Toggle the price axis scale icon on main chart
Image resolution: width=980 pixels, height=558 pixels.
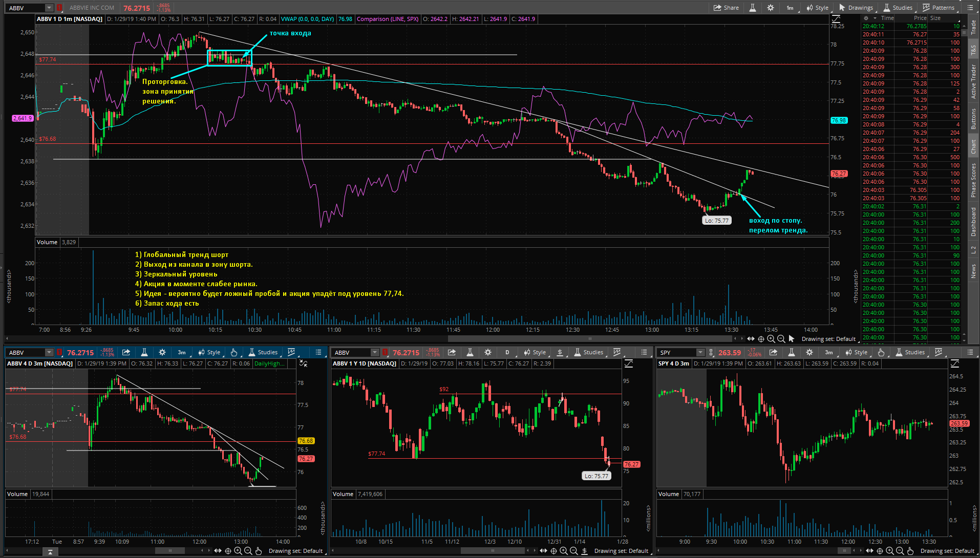click(835, 19)
